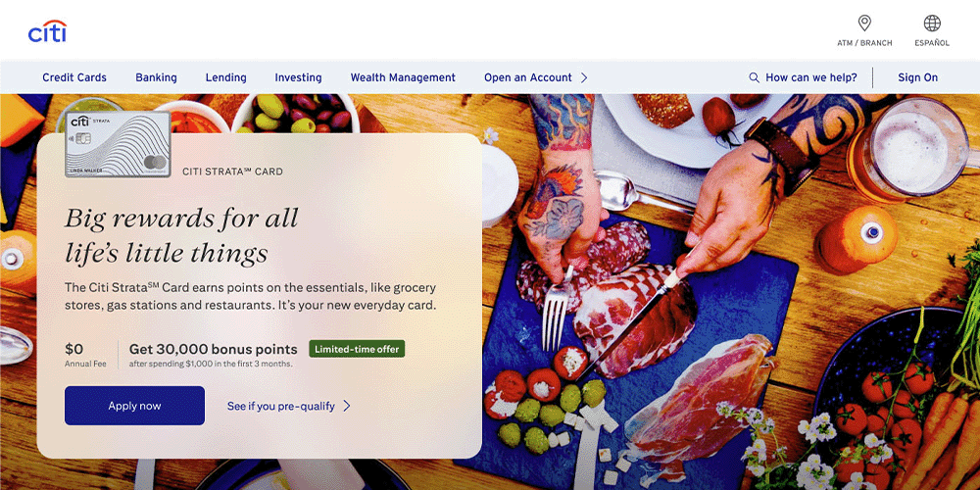Viewport: 980px width, 490px height.
Task: Open the Credit Cards menu
Action: (x=74, y=78)
